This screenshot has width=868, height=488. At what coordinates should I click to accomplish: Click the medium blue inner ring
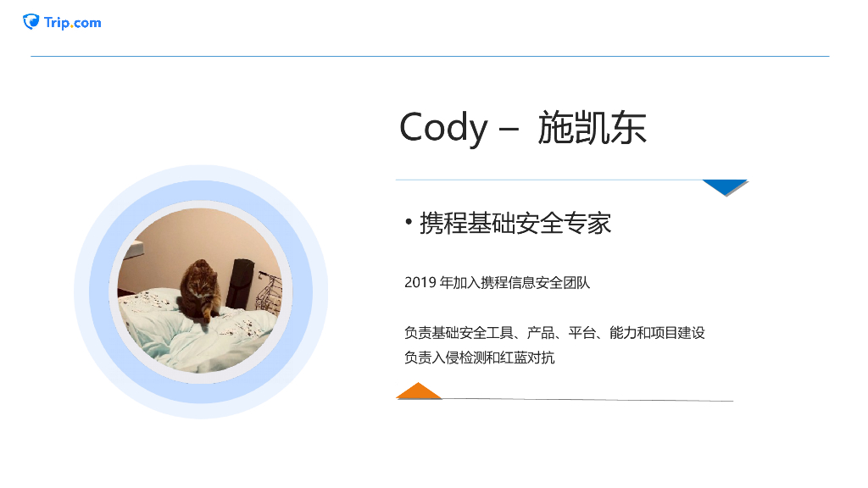(200, 190)
